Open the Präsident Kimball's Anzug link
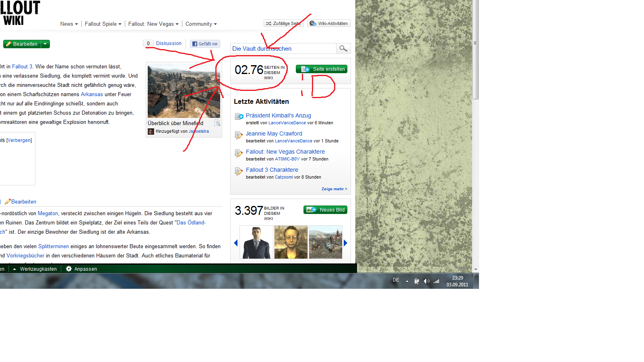The height and width of the screenshot is (362, 644). point(278,115)
